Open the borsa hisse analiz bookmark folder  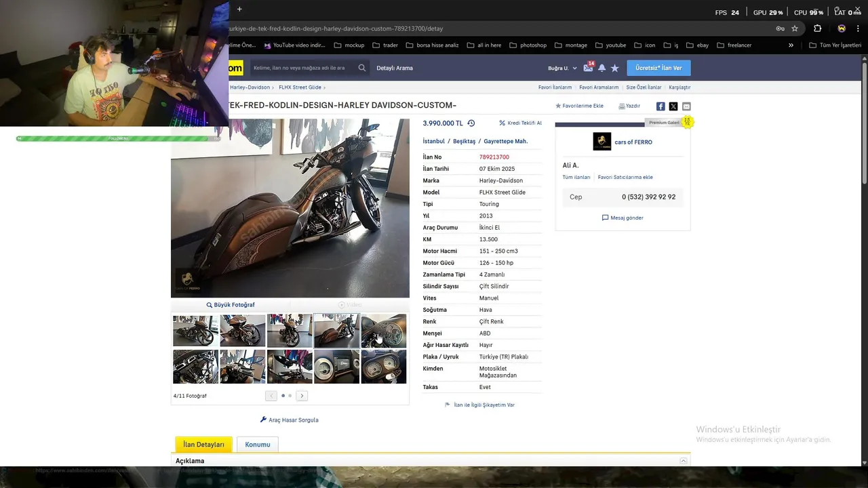pos(432,45)
